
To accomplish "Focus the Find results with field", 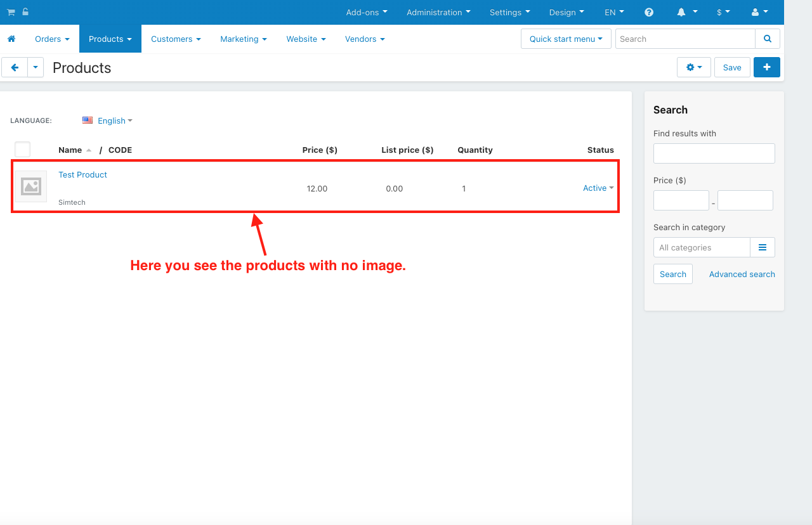I will tap(714, 153).
